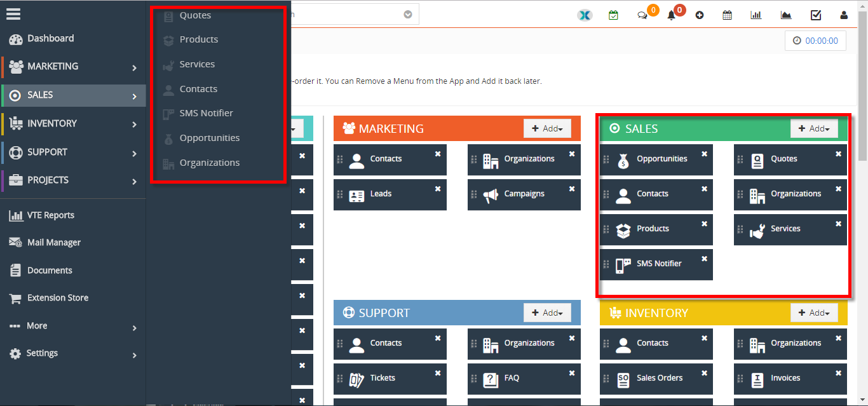Remove Campaigns from MARKETING block
Image resolution: width=868 pixels, height=406 pixels.
click(572, 189)
